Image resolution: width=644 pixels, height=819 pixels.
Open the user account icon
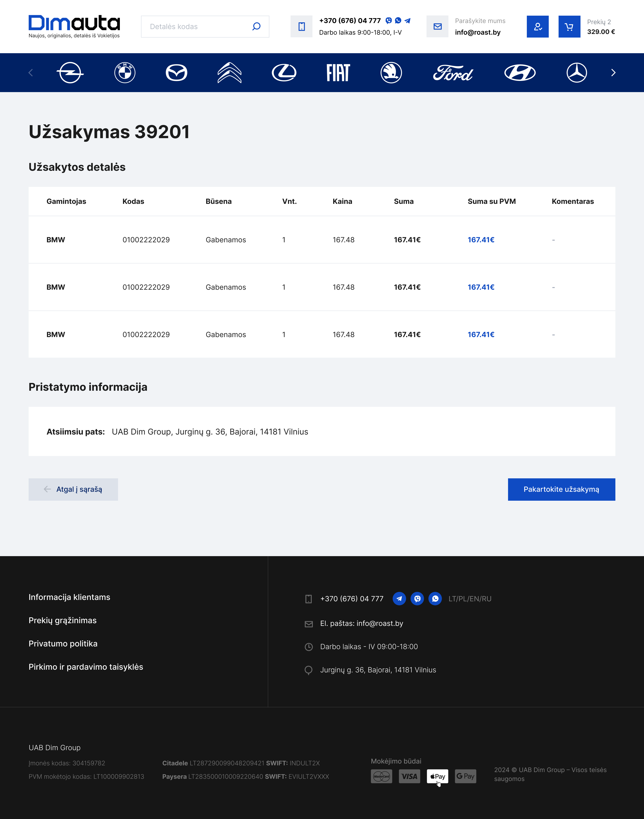point(537,27)
